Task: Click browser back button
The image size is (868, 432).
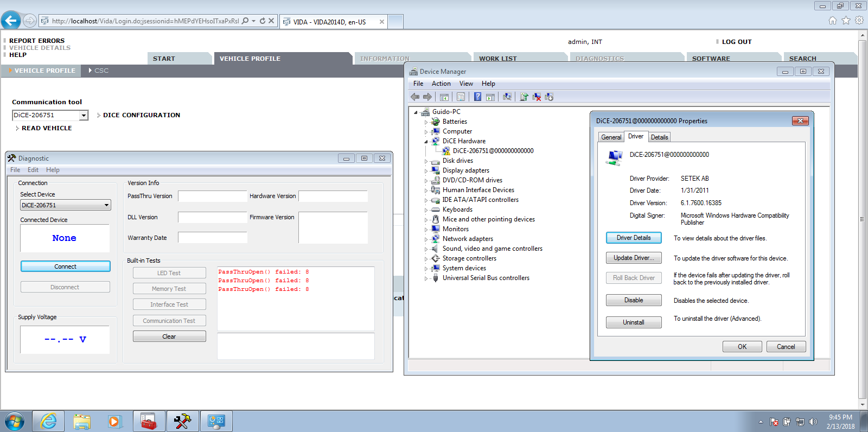Action: coord(11,21)
